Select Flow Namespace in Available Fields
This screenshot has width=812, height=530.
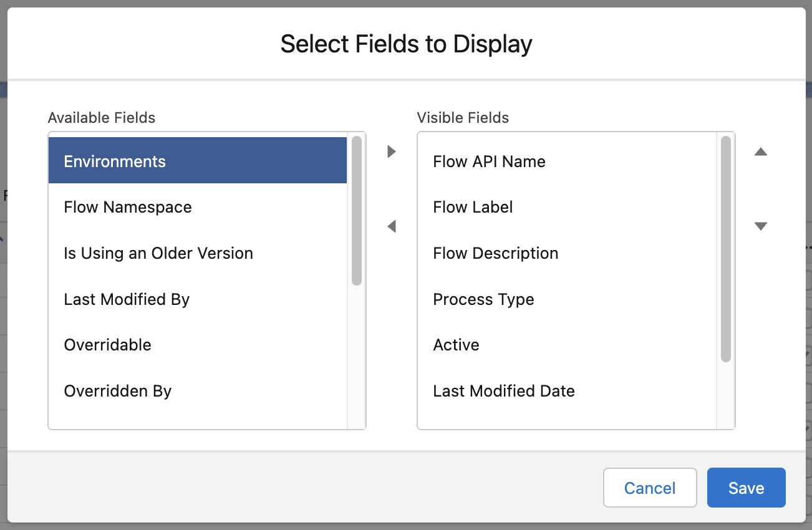pyautogui.click(x=198, y=207)
